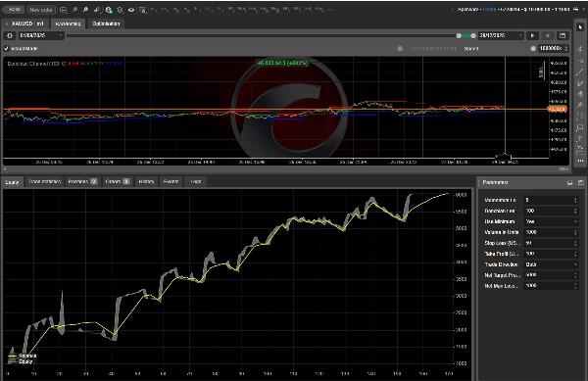
Task: Click the backtest position slider handle
Action: 400,49
